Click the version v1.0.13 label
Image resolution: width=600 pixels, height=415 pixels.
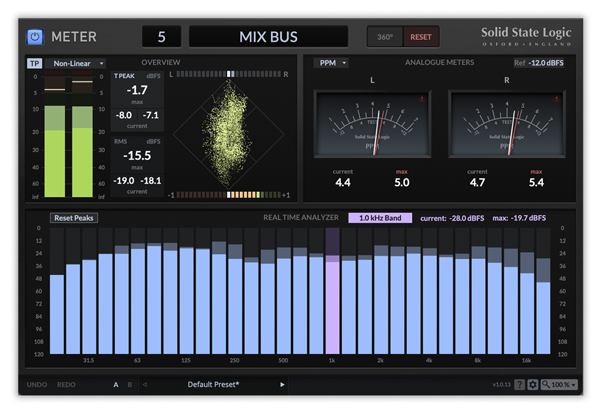tap(502, 384)
